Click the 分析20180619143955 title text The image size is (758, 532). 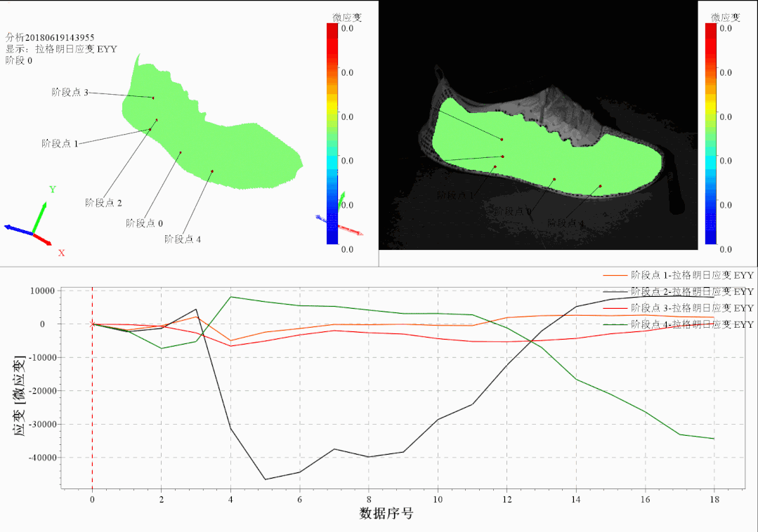[x=50, y=37]
